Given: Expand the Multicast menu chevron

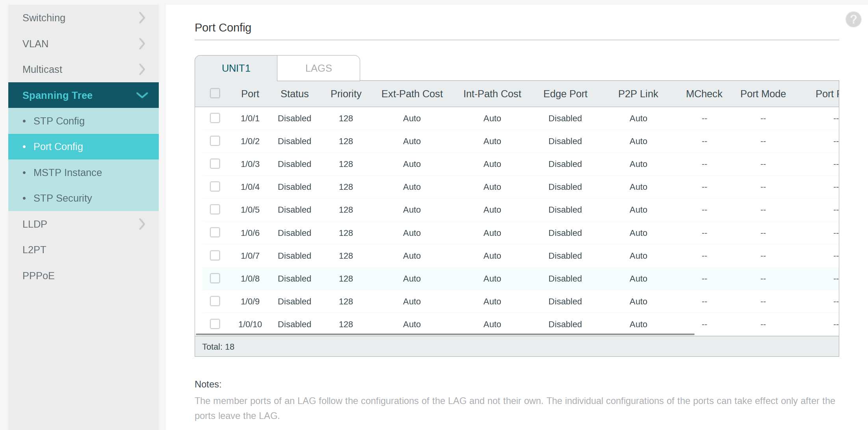Looking at the screenshot, I should coord(142,69).
